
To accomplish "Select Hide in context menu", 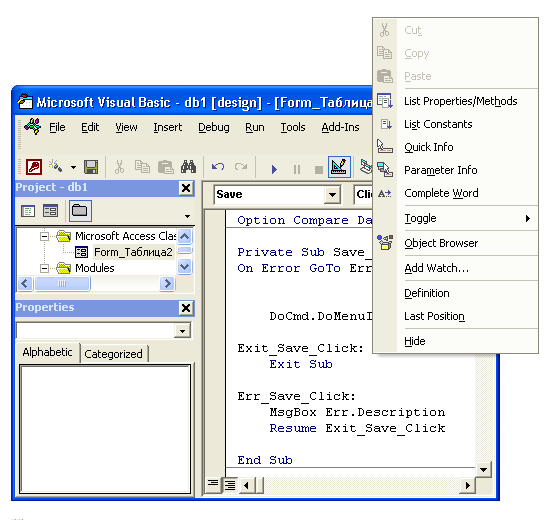I will pos(455,341).
